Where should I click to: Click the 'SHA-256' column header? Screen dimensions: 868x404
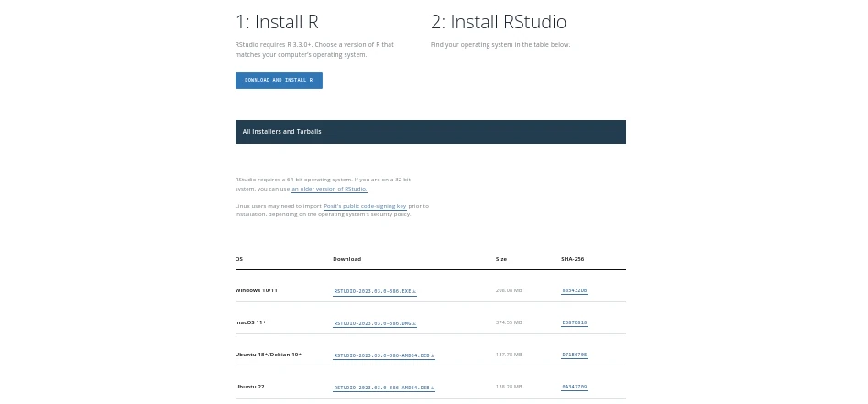572,259
